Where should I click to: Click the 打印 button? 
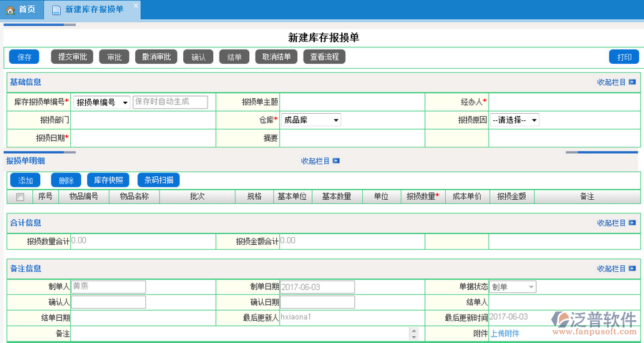[623, 57]
